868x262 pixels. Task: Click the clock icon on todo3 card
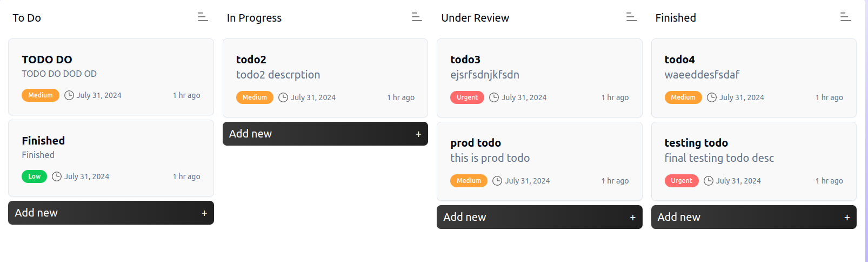pos(494,97)
